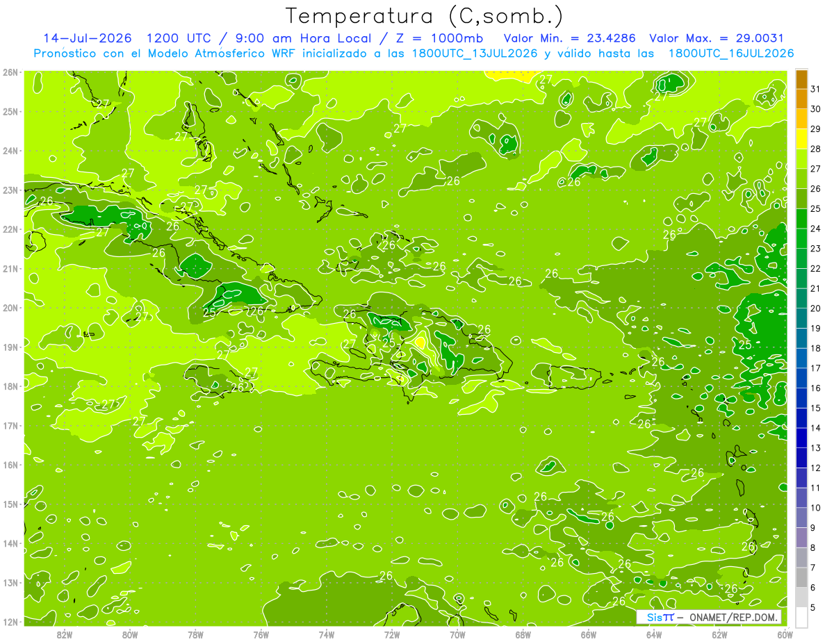Click the title 'Temperatura (C,somb.)'
The height and width of the screenshot is (644, 834).
tap(425, 16)
